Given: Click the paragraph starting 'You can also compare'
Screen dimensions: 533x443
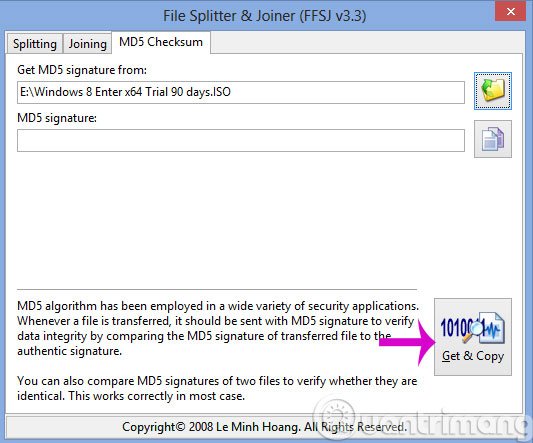Looking at the screenshot, I should 217,388.
